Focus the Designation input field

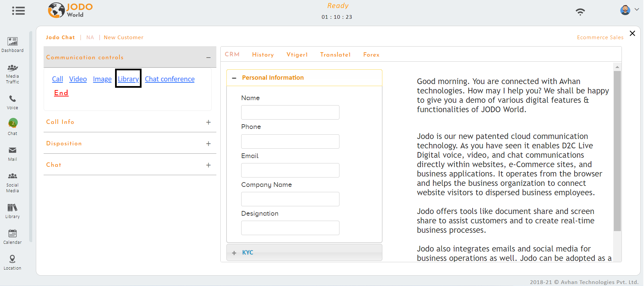(290, 228)
